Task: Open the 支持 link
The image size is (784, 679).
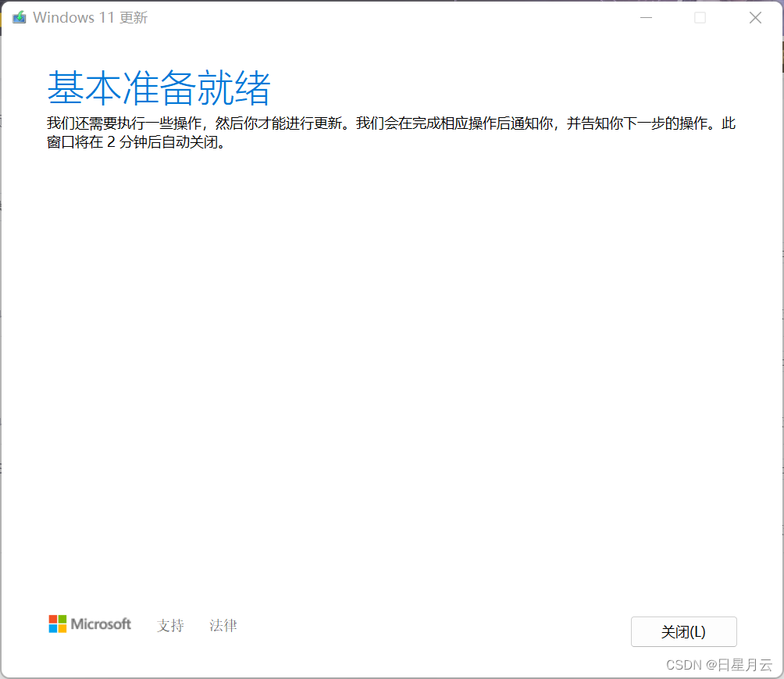Action: point(170,625)
